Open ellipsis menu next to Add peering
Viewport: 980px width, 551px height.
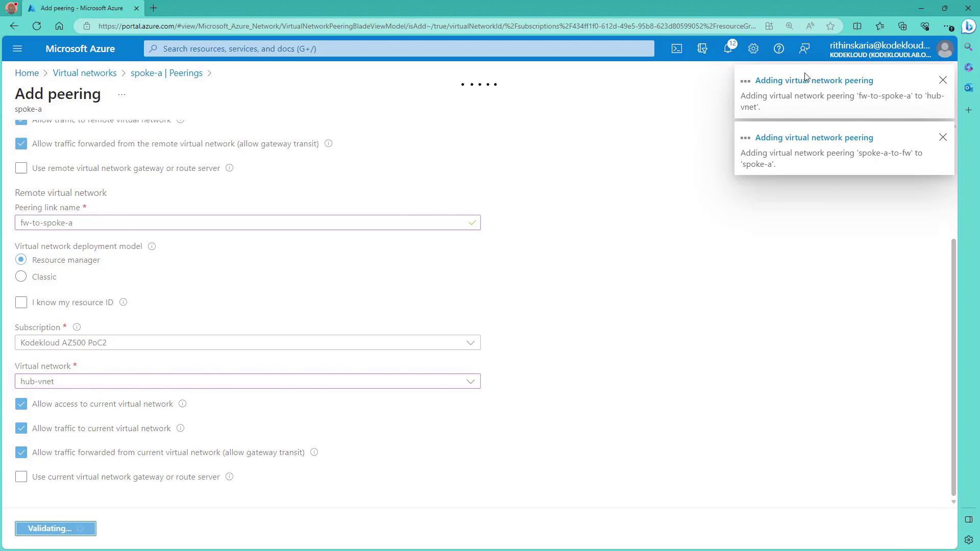pos(121,94)
